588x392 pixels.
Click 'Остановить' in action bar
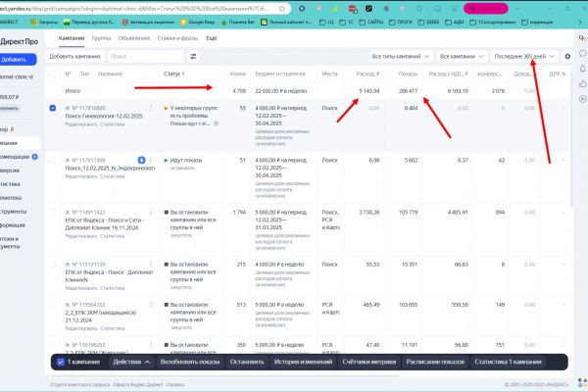click(247, 362)
